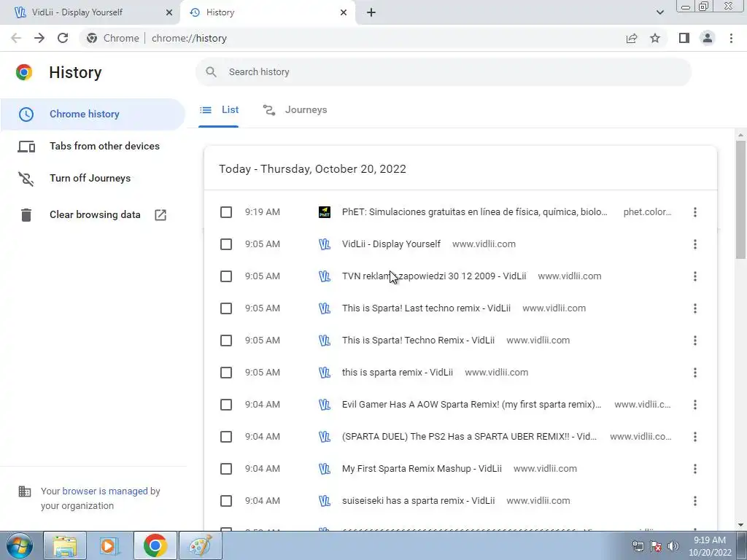Click the clock icon beside Chrome history
Viewport: 747px width, 560px height.
click(x=26, y=114)
